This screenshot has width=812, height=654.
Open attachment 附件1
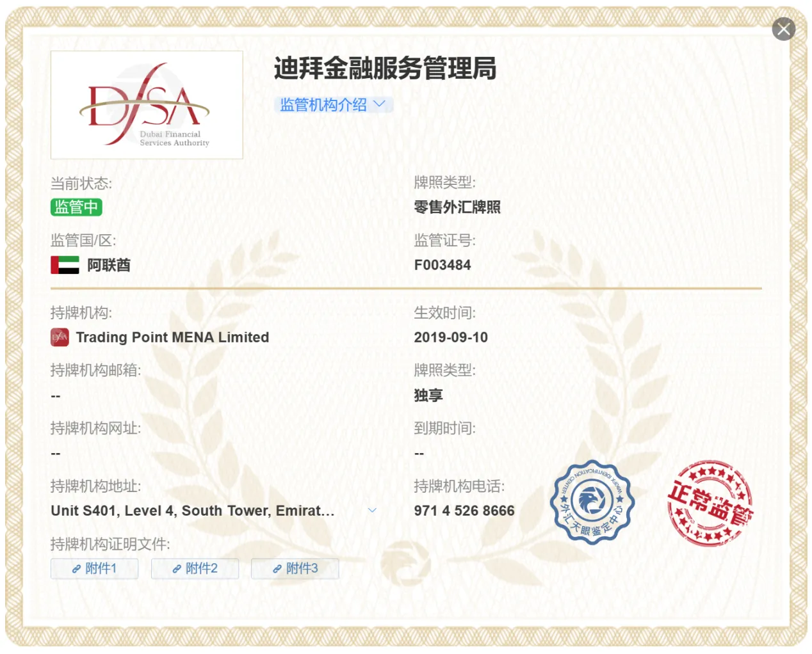(95, 568)
